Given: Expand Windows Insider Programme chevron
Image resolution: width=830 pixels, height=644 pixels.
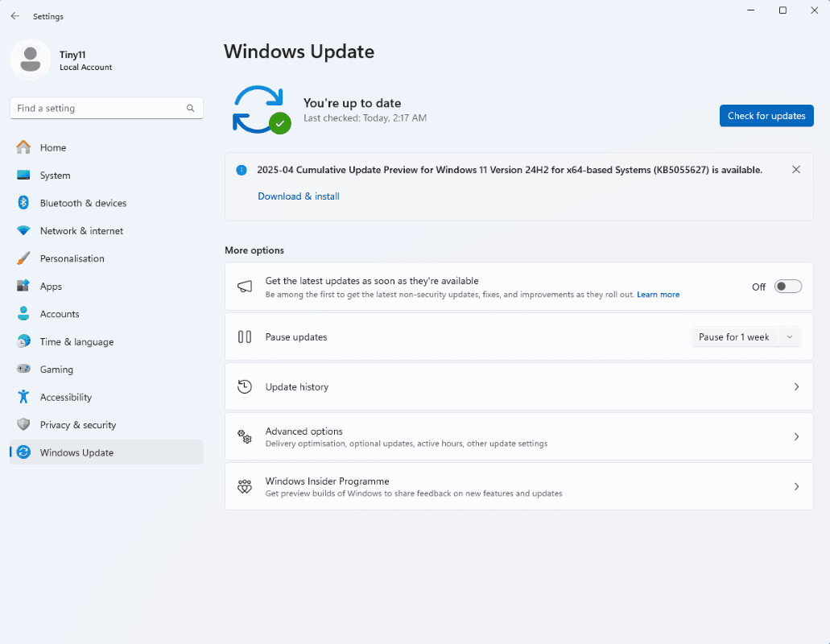Looking at the screenshot, I should point(796,486).
